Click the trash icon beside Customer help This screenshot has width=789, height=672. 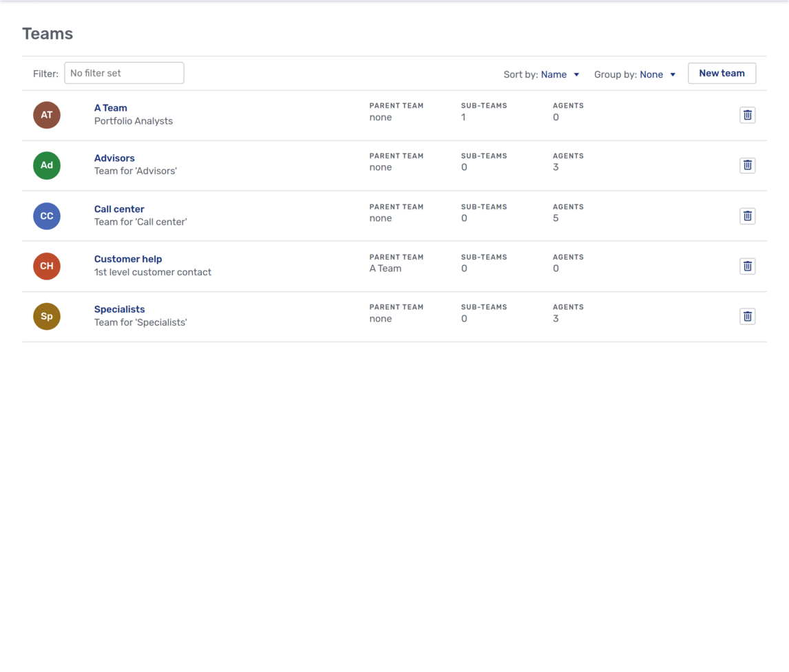[x=747, y=266]
